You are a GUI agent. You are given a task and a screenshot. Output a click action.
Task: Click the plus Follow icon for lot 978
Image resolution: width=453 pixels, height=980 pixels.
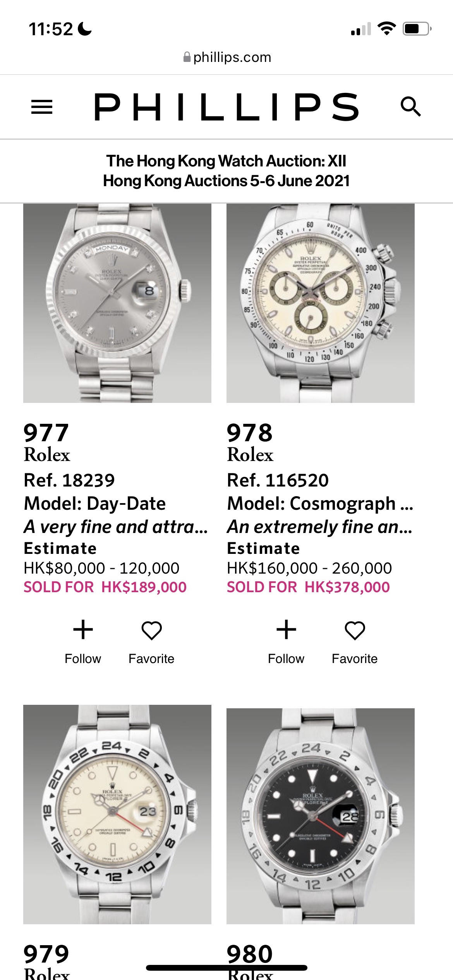(286, 630)
